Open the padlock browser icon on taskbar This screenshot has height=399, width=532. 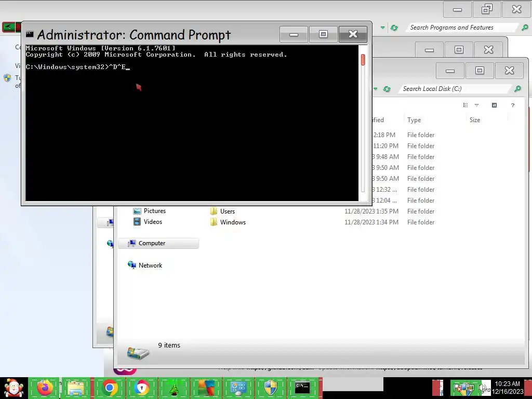tap(141, 388)
